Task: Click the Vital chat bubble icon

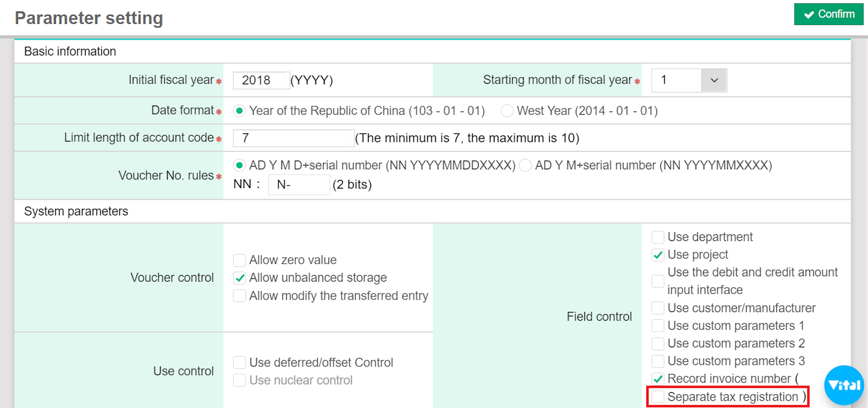Action: (x=844, y=385)
